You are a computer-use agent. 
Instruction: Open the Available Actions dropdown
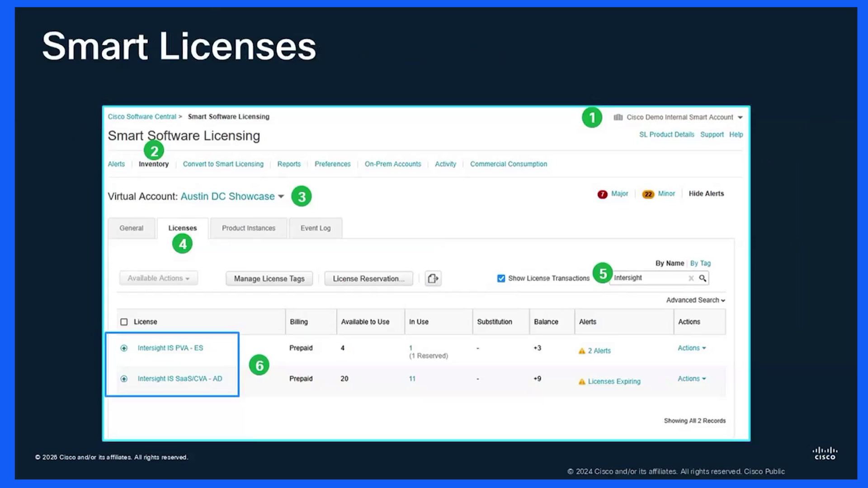(159, 278)
